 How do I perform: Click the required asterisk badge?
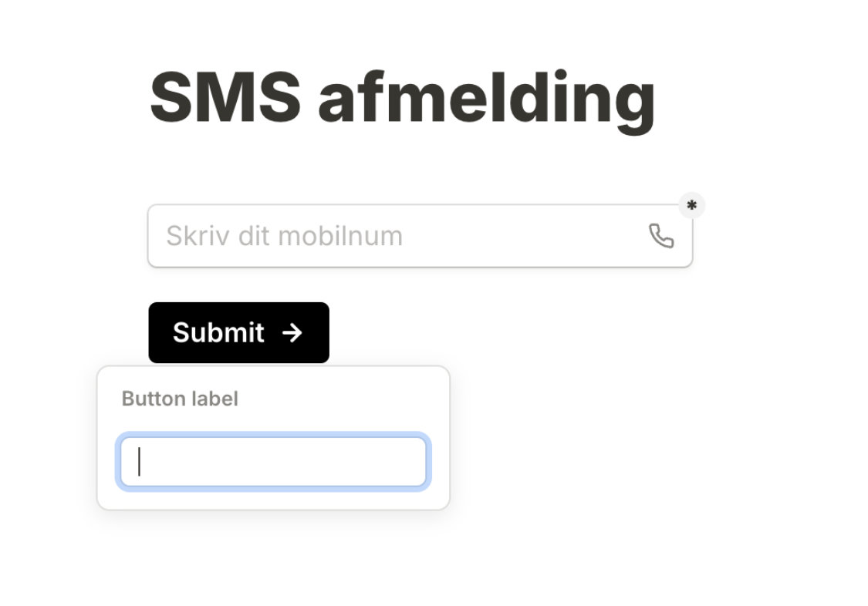[x=691, y=206]
